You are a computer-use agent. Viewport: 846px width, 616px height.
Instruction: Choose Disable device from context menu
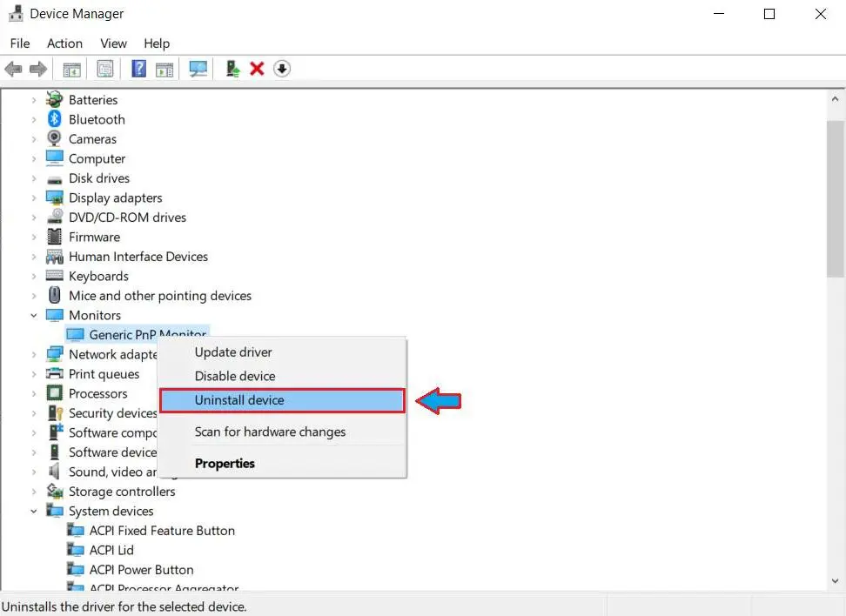(282, 376)
